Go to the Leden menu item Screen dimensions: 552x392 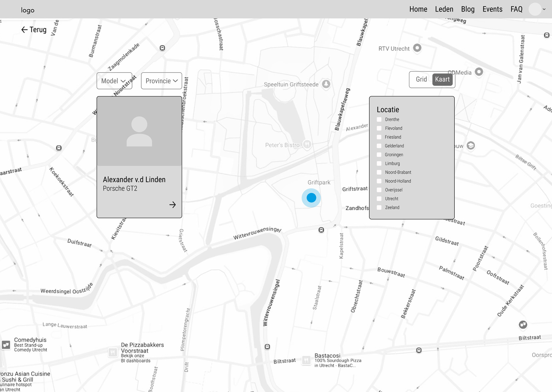coord(444,9)
